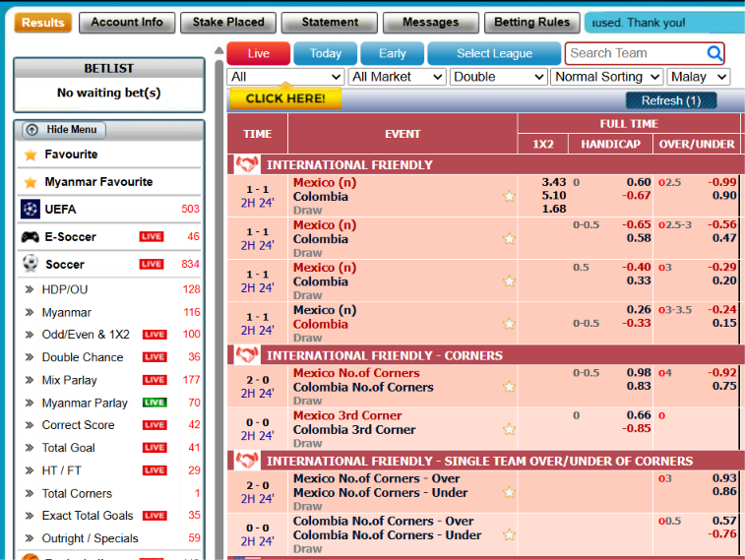Image resolution: width=745 pixels, height=560 pixels.
Task: Select Colombia 1X2 odds 5.10
Action: tap(553, 195)
